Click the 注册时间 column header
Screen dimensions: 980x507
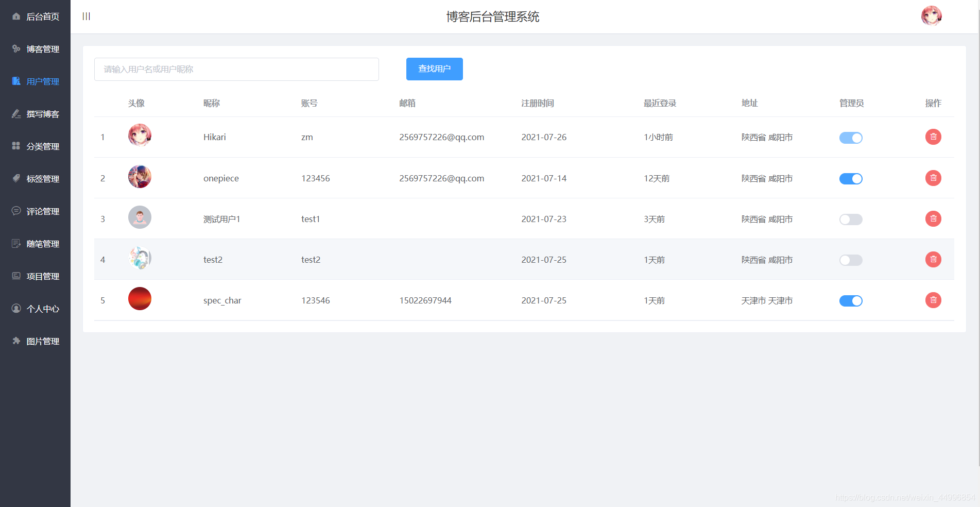538,103
